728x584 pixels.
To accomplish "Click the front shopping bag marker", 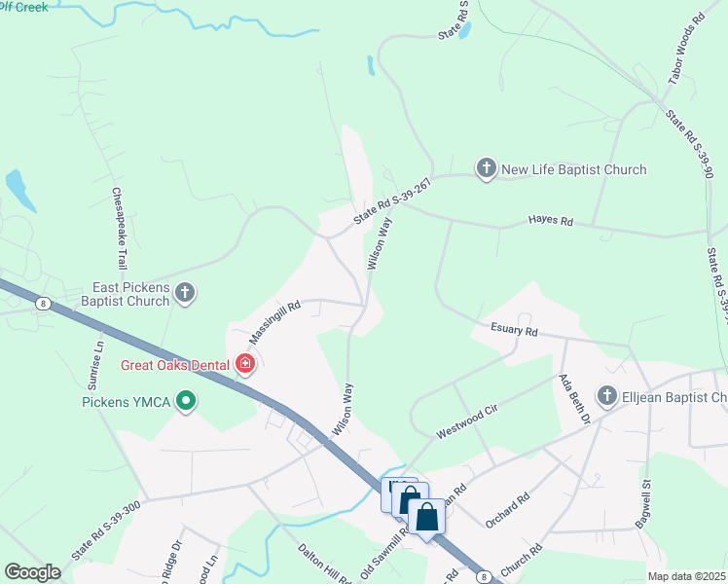I will tap(426, 519).
